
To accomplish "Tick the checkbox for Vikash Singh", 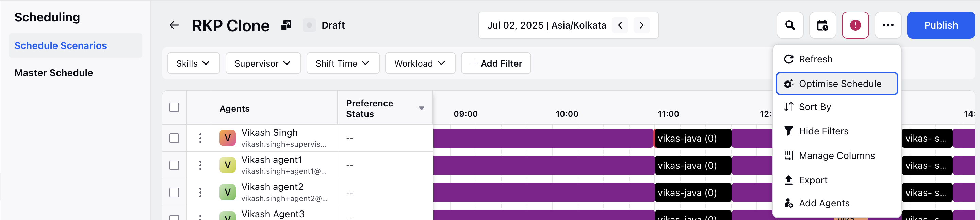I will [174, 138].
